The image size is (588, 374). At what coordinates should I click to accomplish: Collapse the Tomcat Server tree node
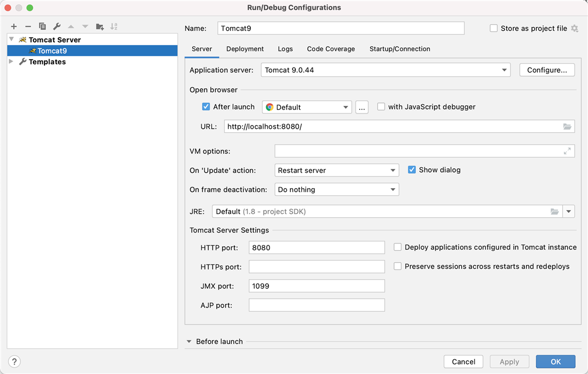12,39
